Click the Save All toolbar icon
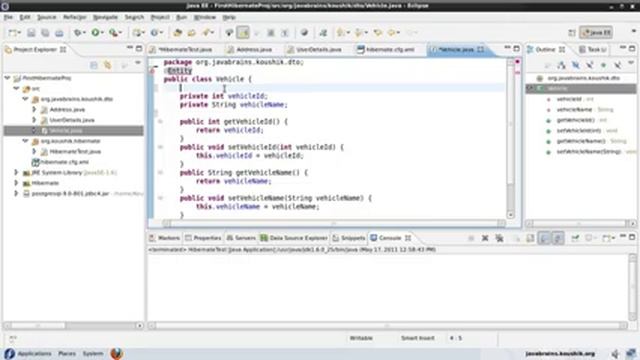 point(45,33)
